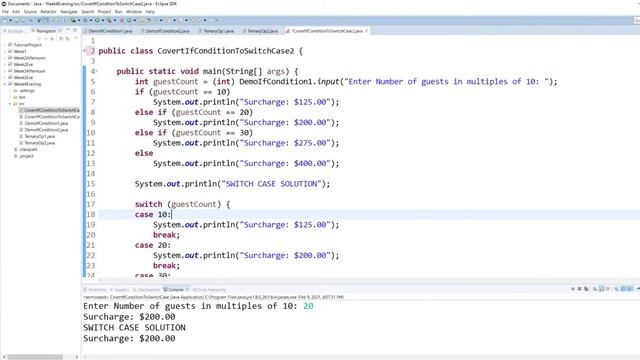Click the green Run toolbar button

[97, 20]
